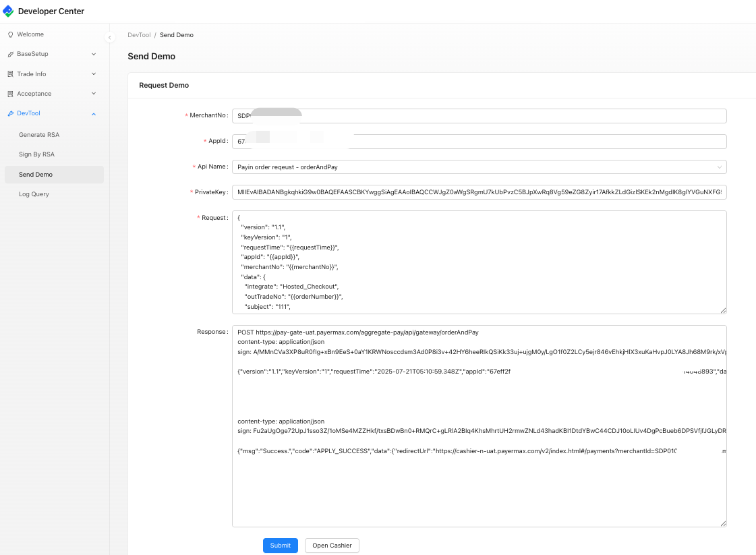Click the BaseSetup sidebar icon
Image resolution: width=756 pixels, height=555 pixels.
tap(11, 55)
